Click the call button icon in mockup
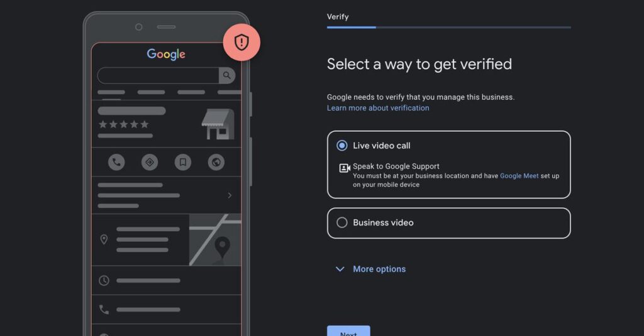644x336 pixels. point(116,162)
